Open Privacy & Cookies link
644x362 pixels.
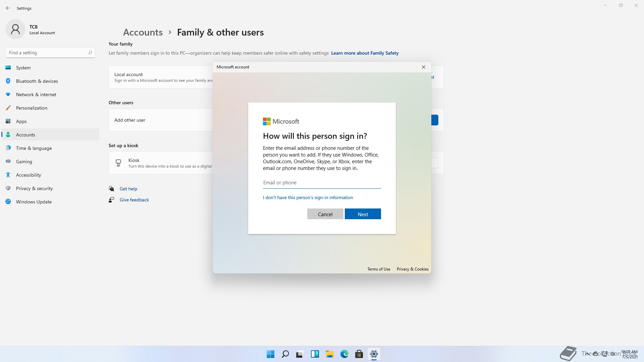[x=413, y=269]
